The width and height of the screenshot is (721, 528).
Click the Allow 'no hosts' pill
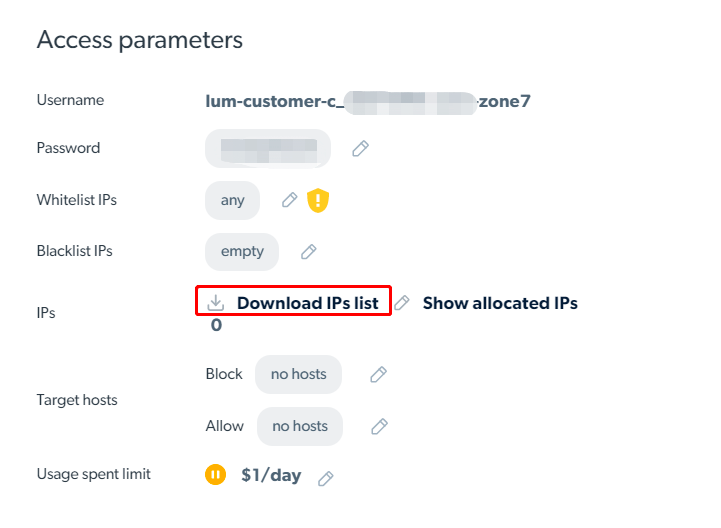point(300,426)
